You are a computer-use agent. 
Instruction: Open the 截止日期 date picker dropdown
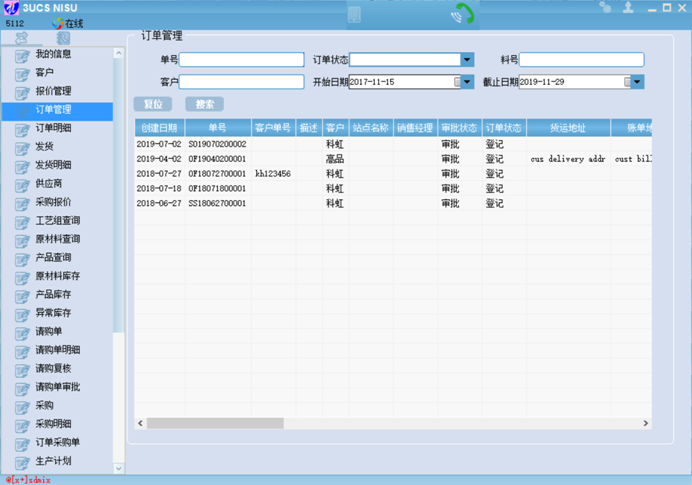pos(637,82)
